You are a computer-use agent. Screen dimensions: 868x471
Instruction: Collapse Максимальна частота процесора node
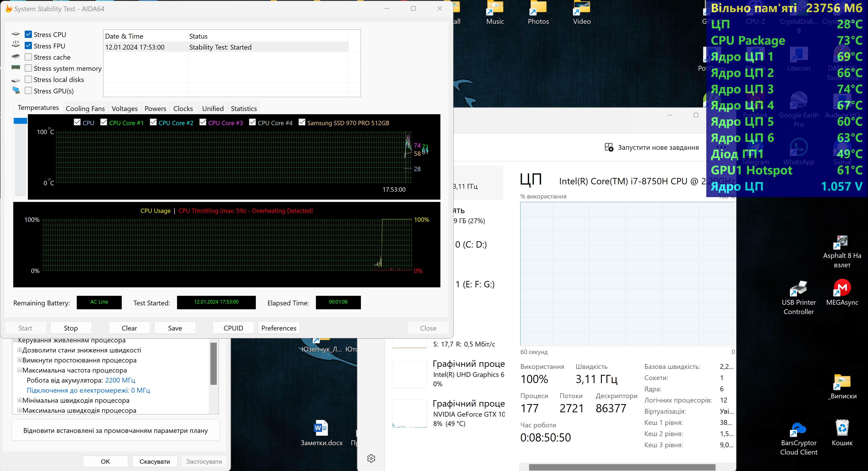coord(20,370)
